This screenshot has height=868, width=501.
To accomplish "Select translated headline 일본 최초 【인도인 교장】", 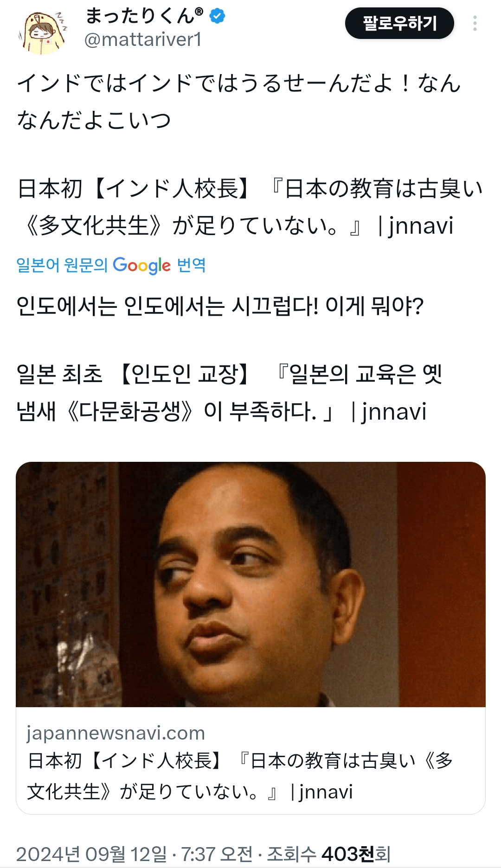I will tap(230, 393).
